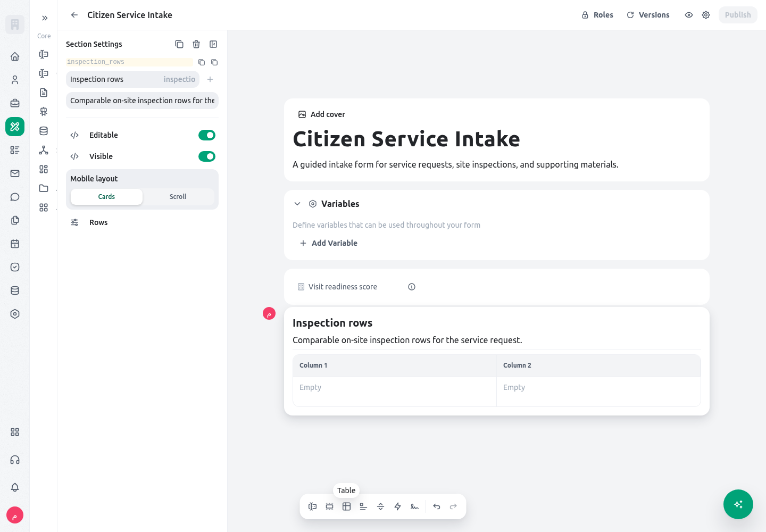Open the headset support icon

[15, 460]
